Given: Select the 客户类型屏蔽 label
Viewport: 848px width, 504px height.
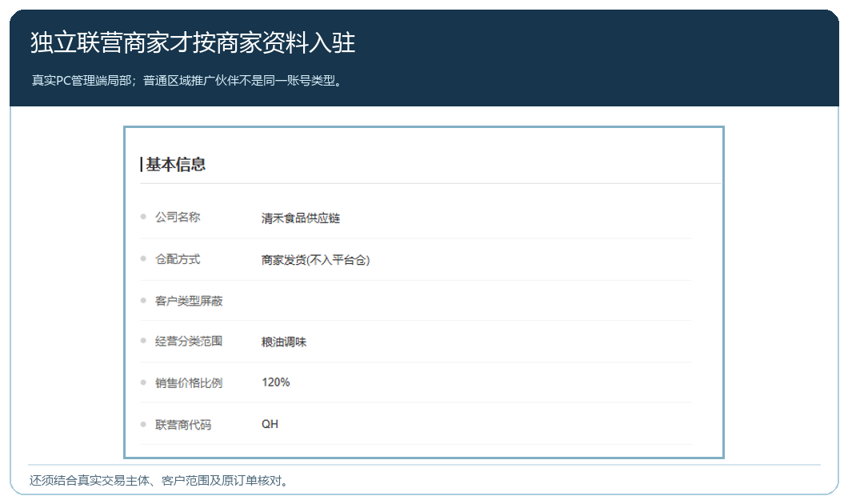Looking at the screenshot, I should [x=189, y=301].
